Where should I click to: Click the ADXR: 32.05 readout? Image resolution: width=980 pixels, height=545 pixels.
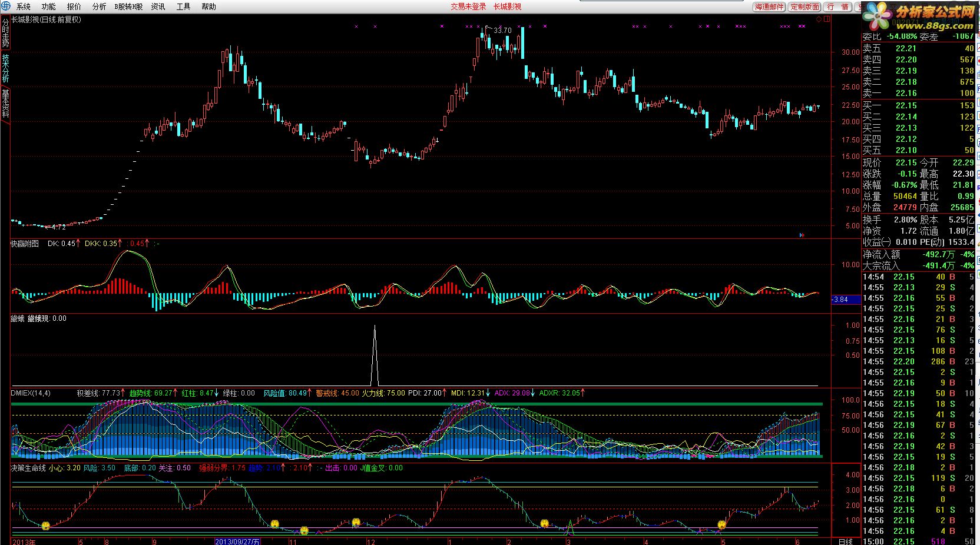coord(562,393)
